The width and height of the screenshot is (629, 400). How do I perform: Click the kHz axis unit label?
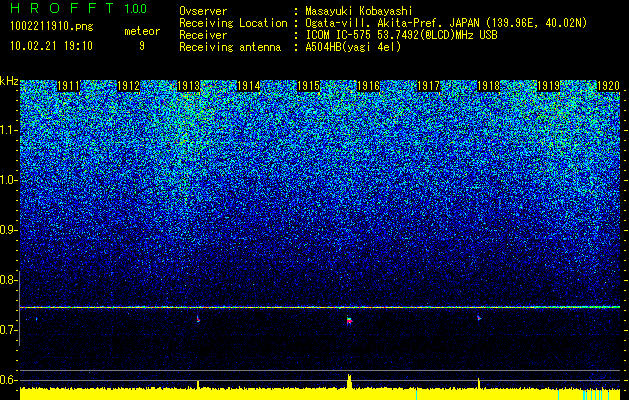click(9, 81)
